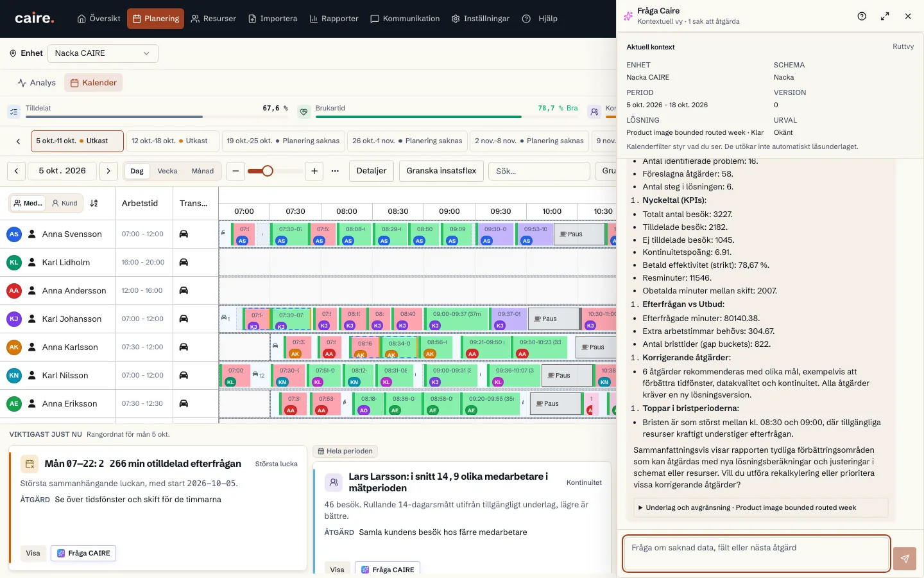
Task: Select week 19 okt.-25 okt. Planering saknas
Action: coord(283,141)
